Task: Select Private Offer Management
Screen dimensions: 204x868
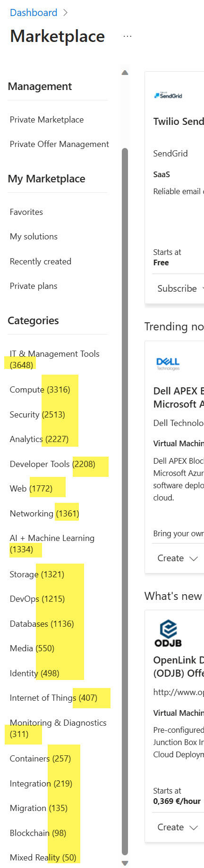Action: (59, 144)
